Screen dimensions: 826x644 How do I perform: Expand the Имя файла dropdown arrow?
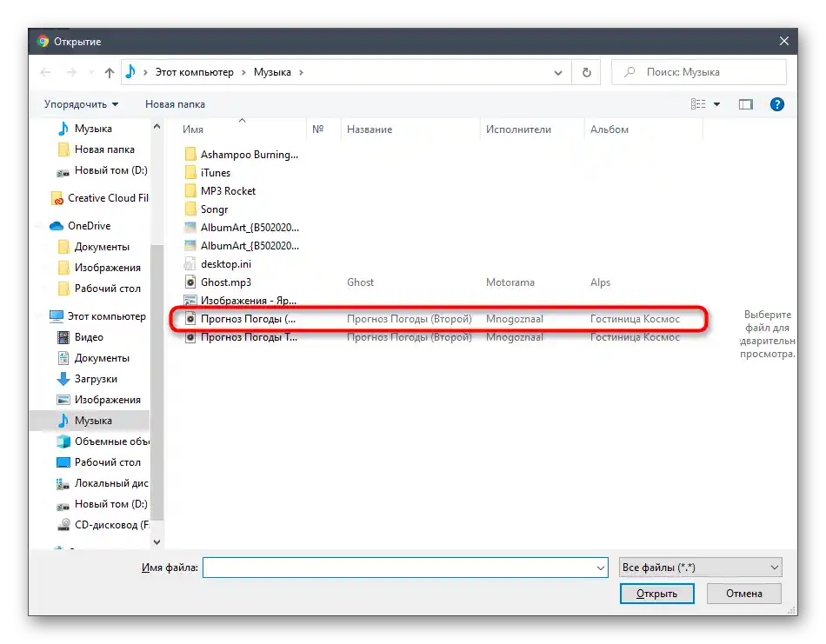coord(600,568)
